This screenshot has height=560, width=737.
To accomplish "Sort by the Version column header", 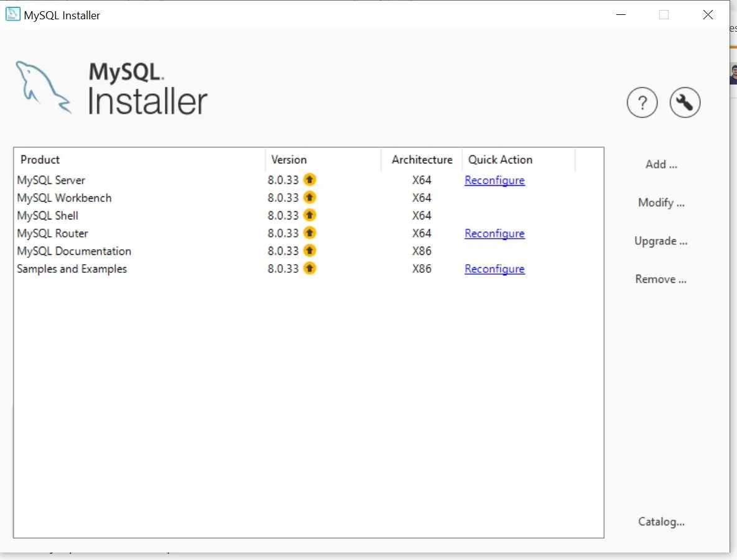I will click(323, 160).
